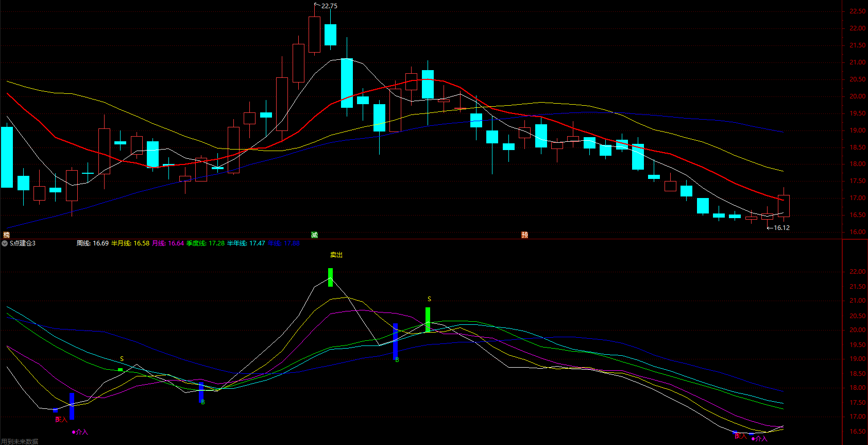Click the 月线: 16.64 value label
The width and height of the screenshot is (868, 445).
pyautogui.click(x=168, y=243)
